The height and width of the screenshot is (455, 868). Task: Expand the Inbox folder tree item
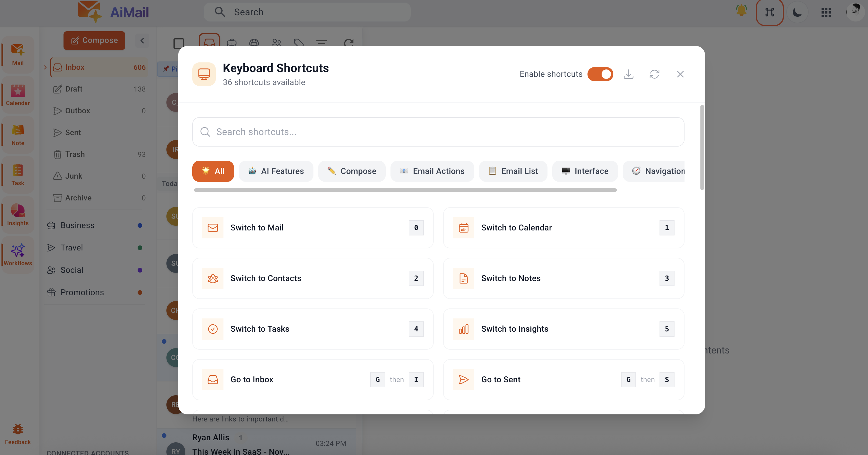click(46, 67)
